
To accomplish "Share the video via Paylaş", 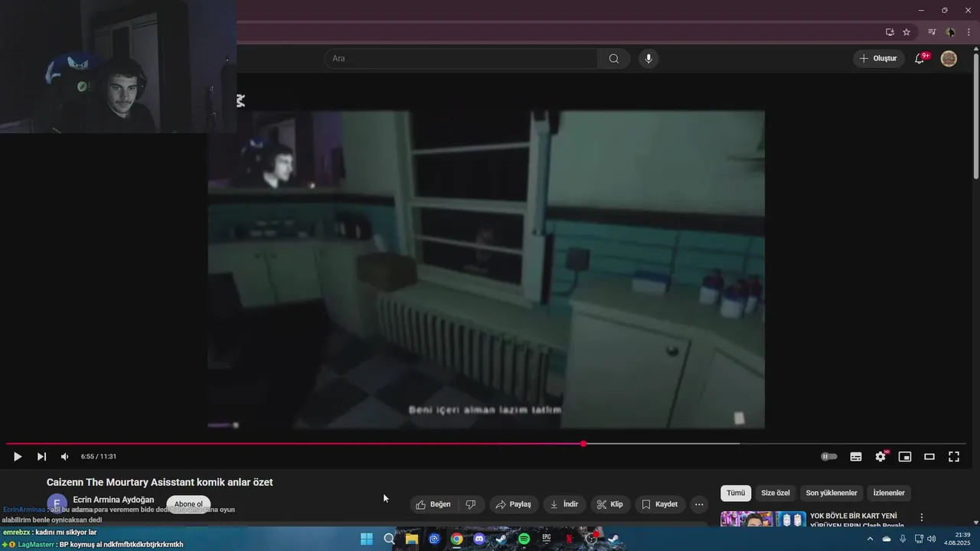I will [513, 504].
